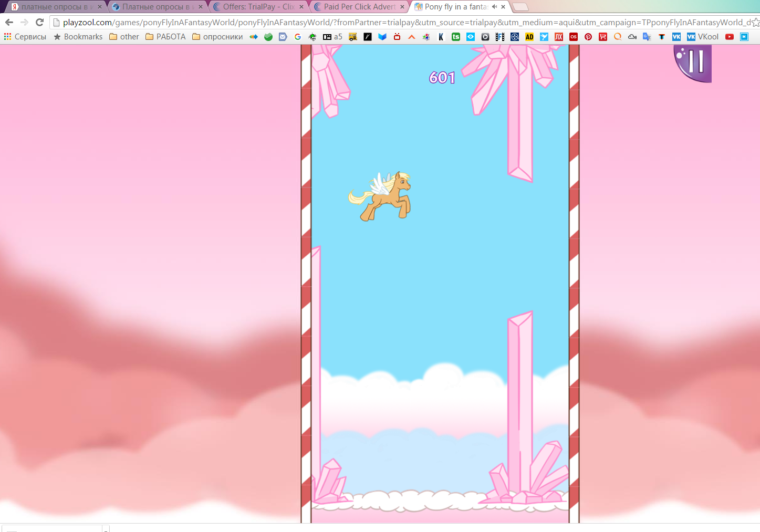Open the blue open-book bookmark icon
This screenshot has height=532, width=760.
point(382,37)
